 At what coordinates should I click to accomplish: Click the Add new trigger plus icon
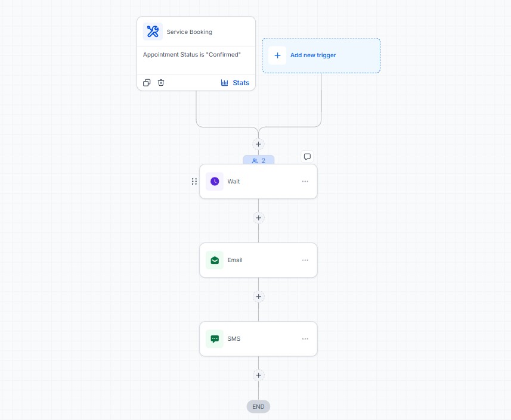point(277,55)
